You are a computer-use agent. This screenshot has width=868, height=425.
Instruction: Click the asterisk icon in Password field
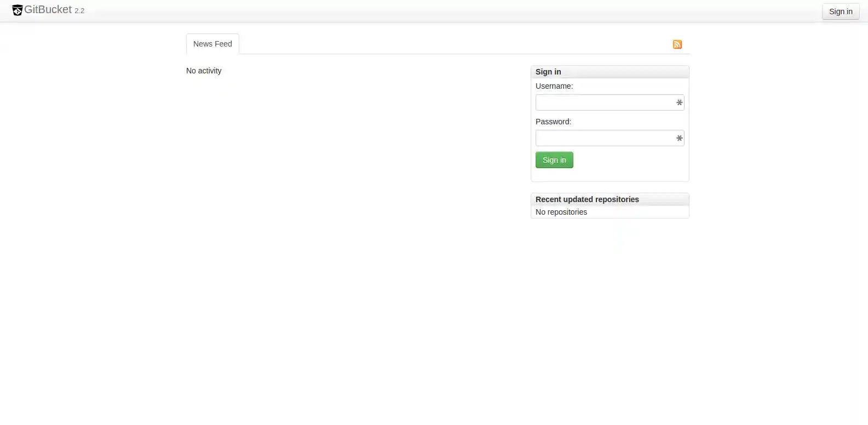(679, 138)
